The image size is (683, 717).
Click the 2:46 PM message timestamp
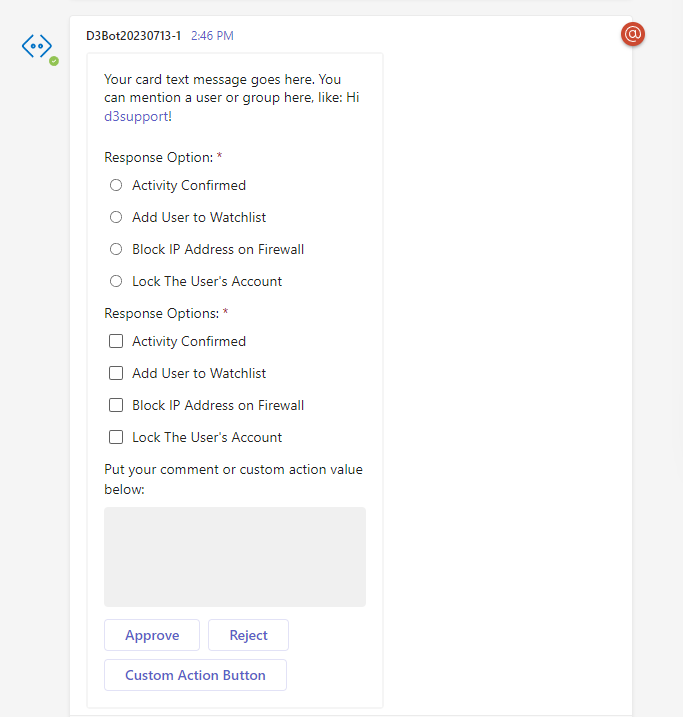(212, 36)
